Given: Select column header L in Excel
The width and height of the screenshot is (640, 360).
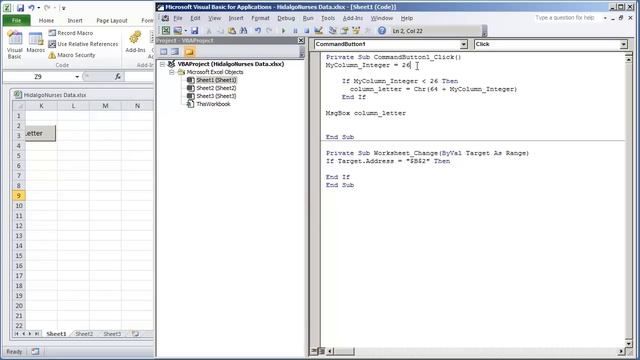Looking at the screenshot, I should click(x=73, y=106).
